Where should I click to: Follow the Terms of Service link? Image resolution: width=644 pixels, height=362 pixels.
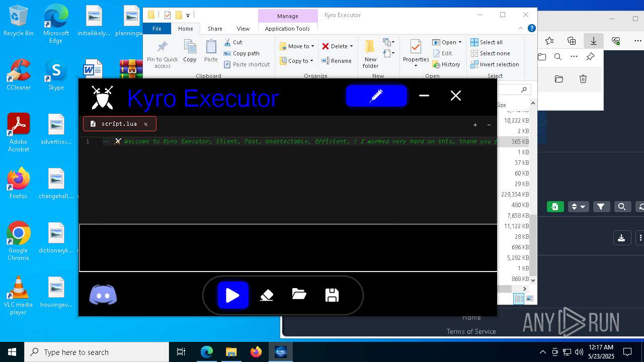471,331
